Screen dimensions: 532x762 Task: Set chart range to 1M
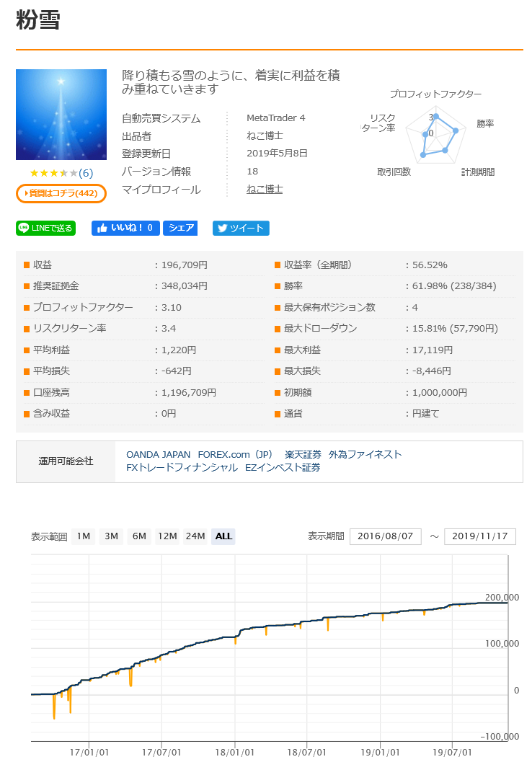[x=84, y=536]
